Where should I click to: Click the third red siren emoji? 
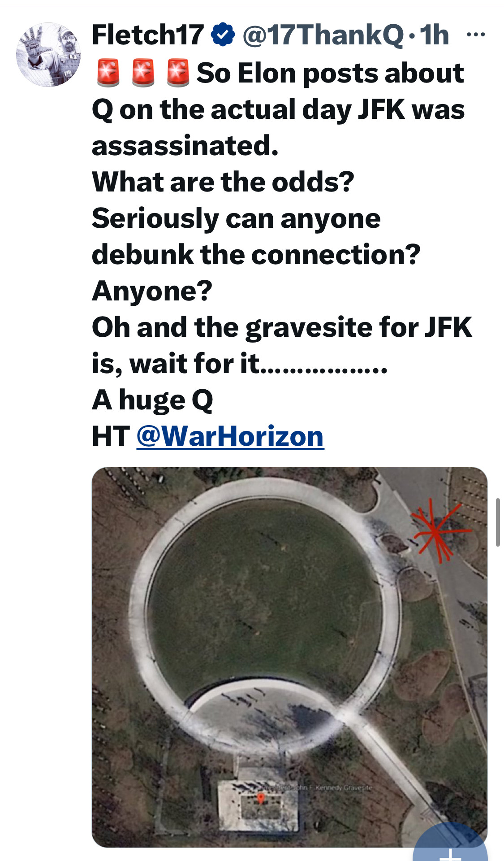pyautogui.click(x=178, y=73)
